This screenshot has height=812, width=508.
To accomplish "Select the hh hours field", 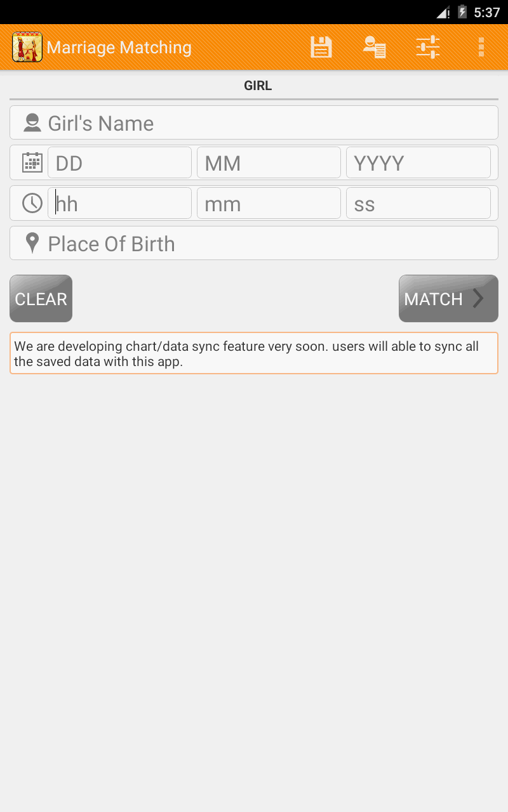I will pos(119,203).
